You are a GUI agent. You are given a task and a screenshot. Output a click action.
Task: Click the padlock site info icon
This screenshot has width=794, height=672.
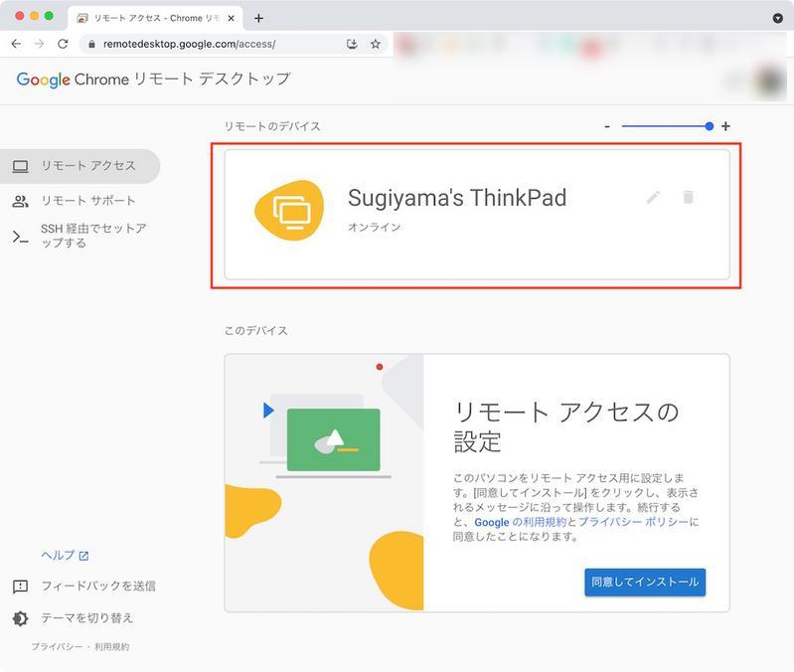pyautogui.click(x=91, y=44)
